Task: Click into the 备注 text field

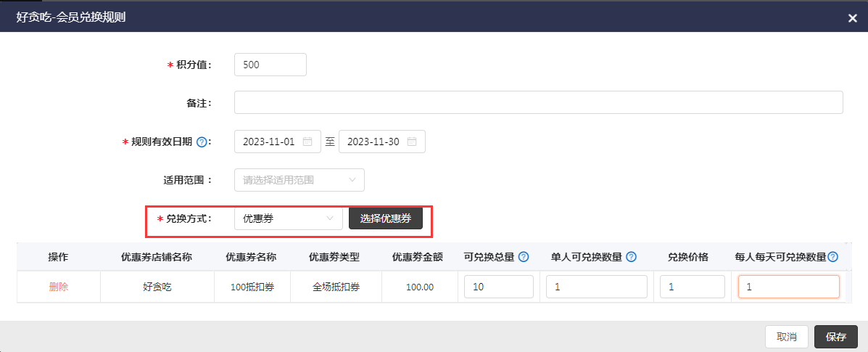Action: coord(538,102)
